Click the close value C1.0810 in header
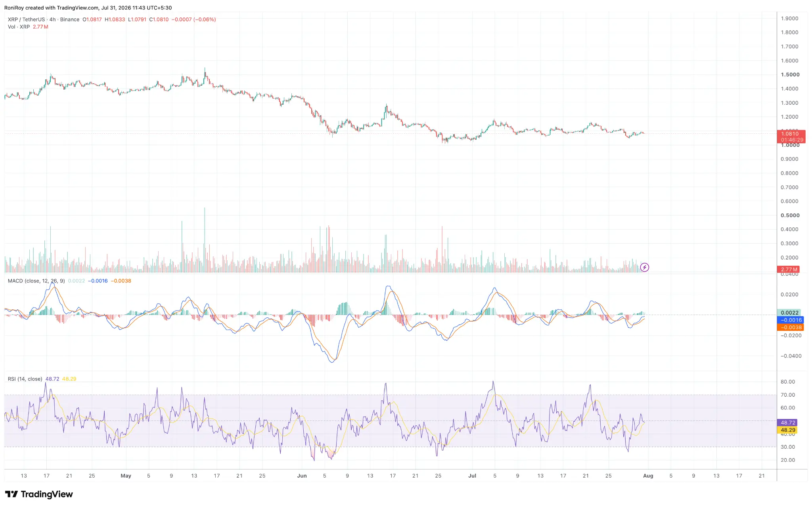This screenshot has width=812, height=507. 159,19
